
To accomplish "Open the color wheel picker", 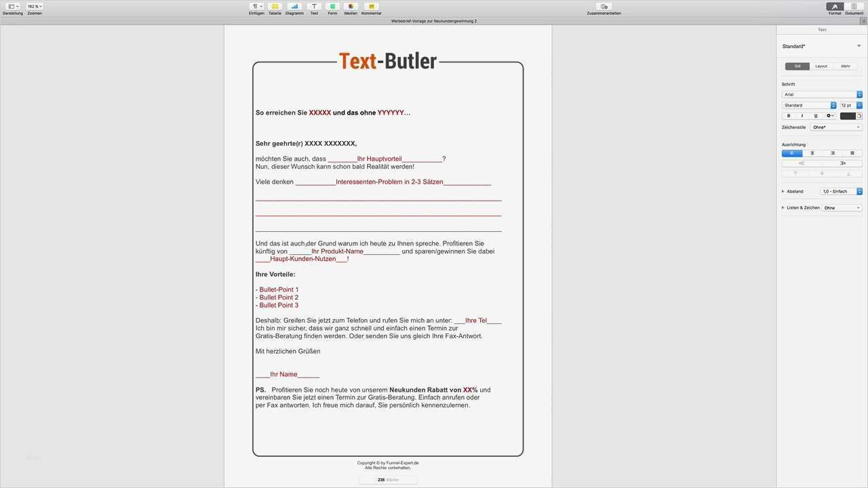I will (x=859, y=116).
